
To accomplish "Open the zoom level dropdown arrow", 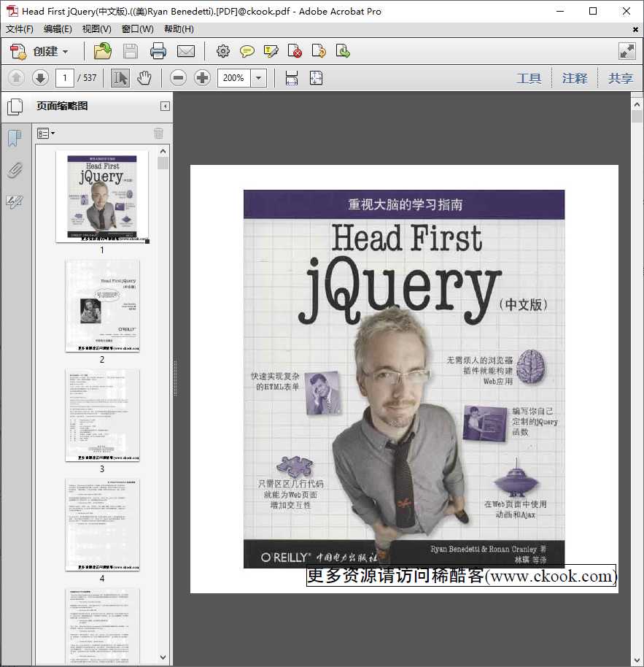I will click(258, 78).
